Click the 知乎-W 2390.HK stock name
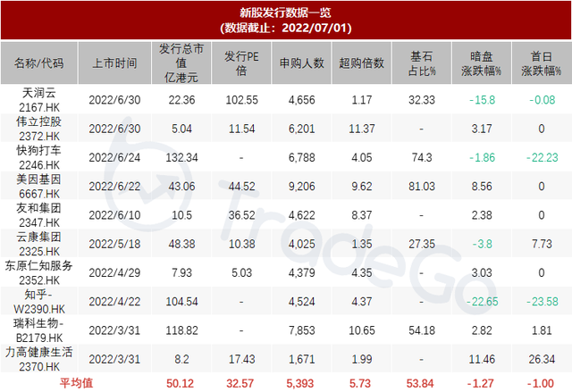The width and height of the screenshot is (572, 392). coord(39,301)
